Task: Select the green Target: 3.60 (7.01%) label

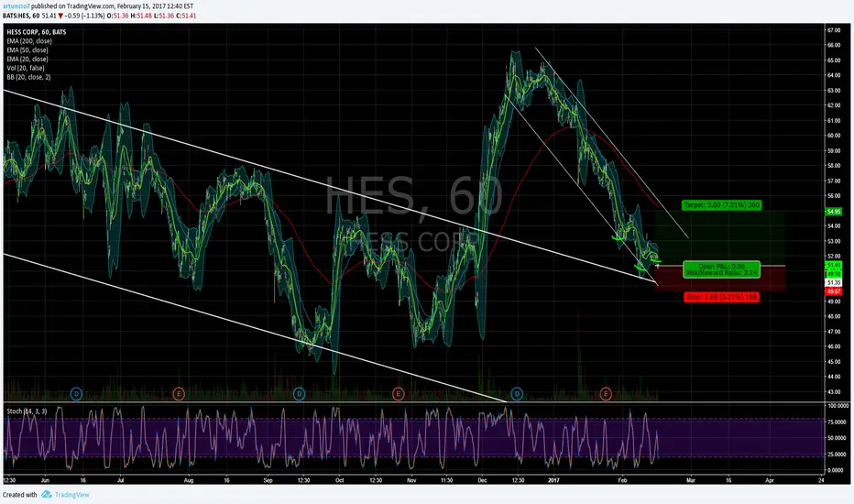Action: coord(722,205)
